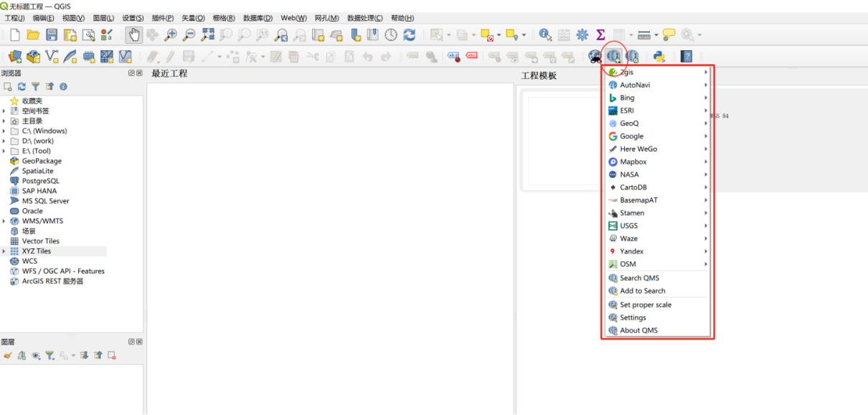
Task: Open the 图层(L) menu
Action: pos(104,18)
